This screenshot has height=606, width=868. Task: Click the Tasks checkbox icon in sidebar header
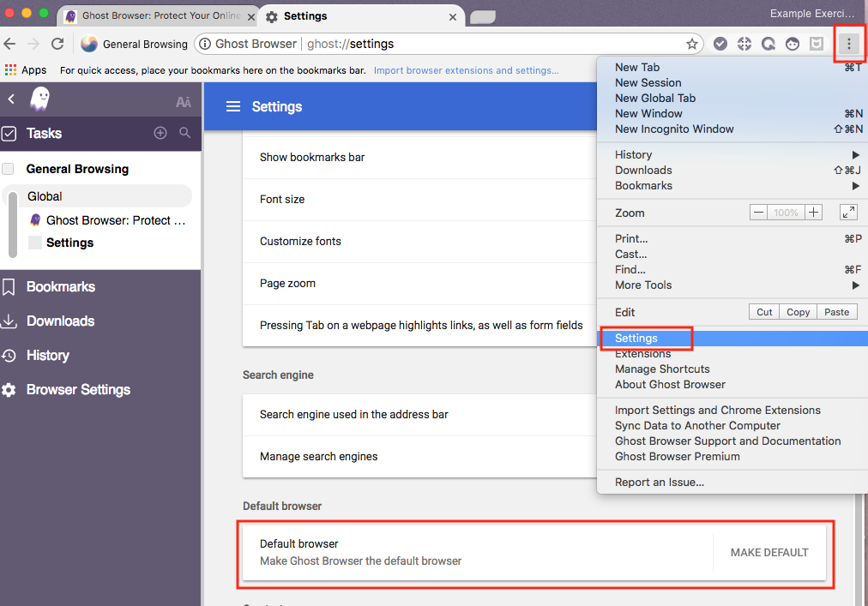[x=9, y=134]
